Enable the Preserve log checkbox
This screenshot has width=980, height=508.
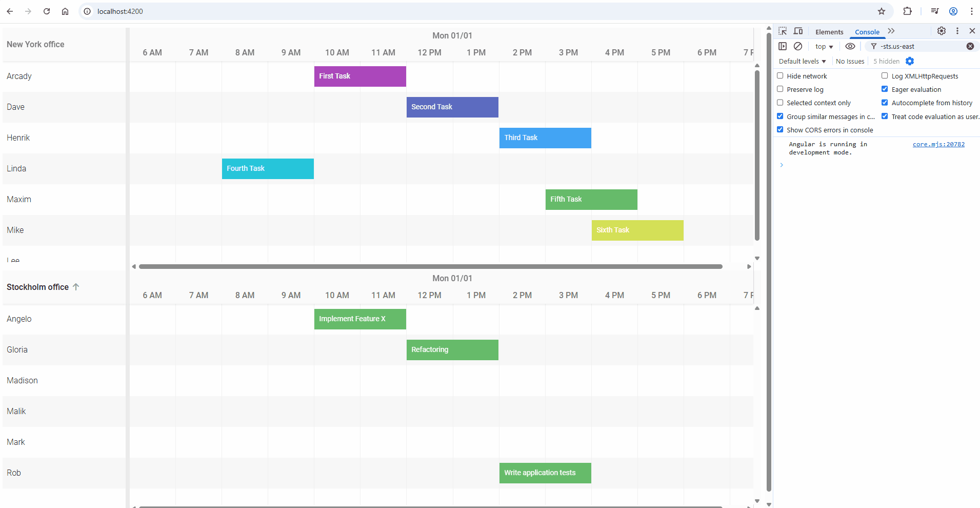(x=781, y=89)
